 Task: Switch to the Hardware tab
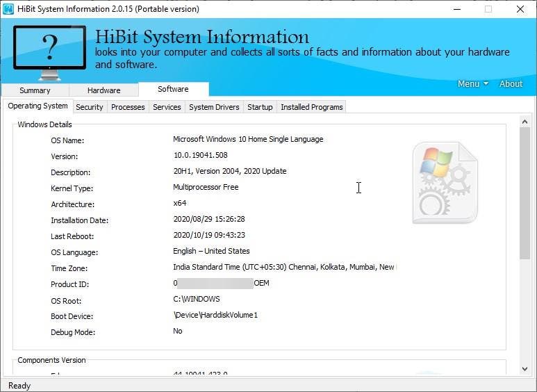click(x=104, y=90)
